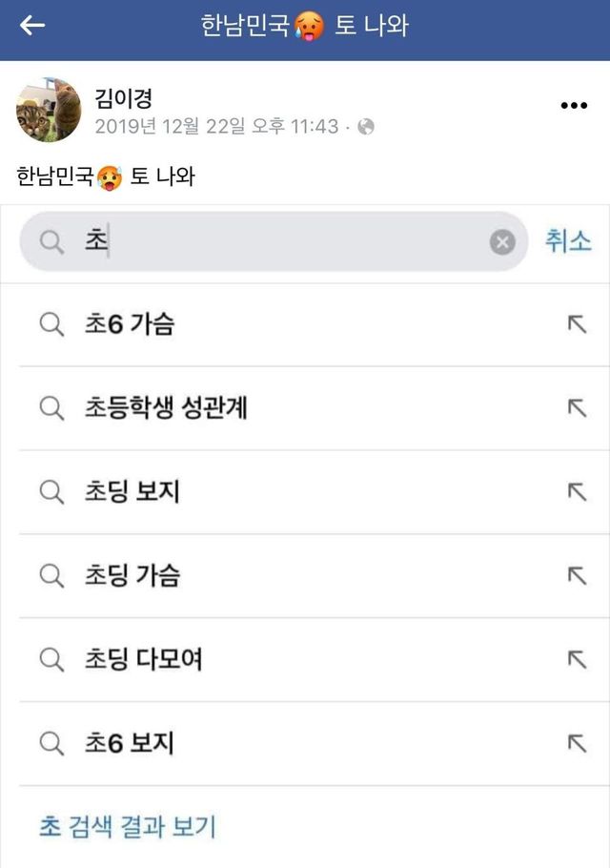This screenshot has width=610, height=868.
Task: Click the globe privacy icon beside the date
Action: pyautogui.click(x=366, y=127)
